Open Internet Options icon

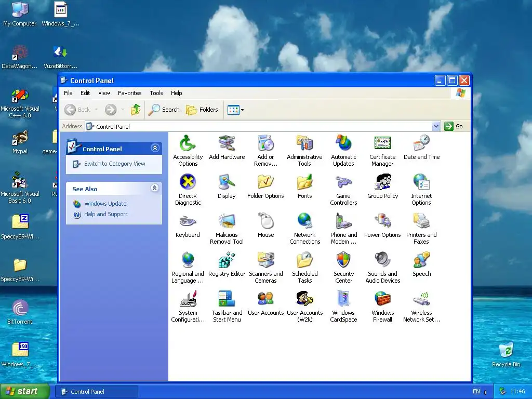pos(421,190)
